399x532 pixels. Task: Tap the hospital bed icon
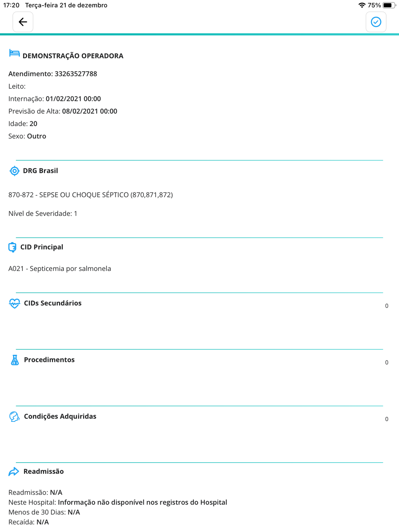[14, 53]
